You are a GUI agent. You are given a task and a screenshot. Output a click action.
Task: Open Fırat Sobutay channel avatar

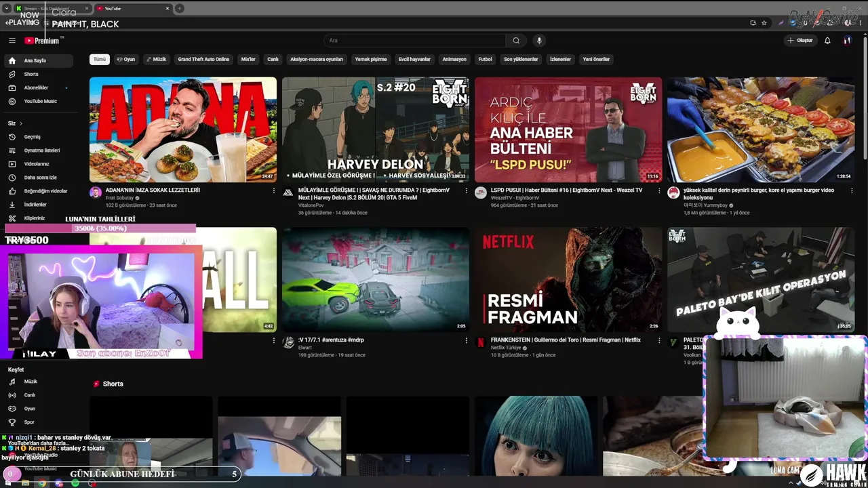(96, 193)
